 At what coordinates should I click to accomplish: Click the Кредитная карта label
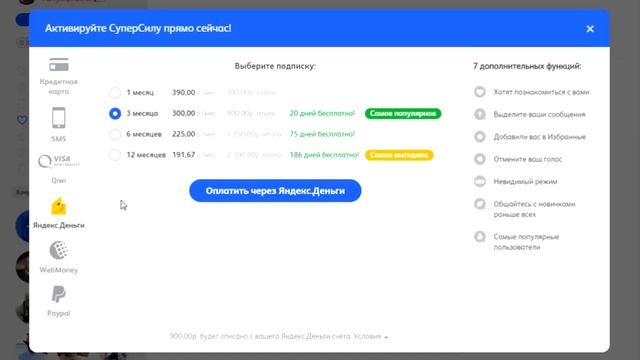pyautogui.click(x=59, y=87)
